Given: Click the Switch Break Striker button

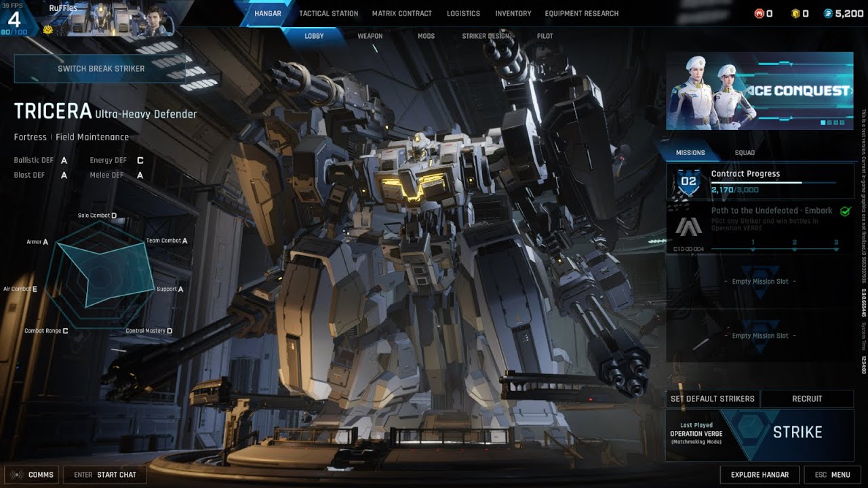Looking at the screenshot, I should pos(102,68).
